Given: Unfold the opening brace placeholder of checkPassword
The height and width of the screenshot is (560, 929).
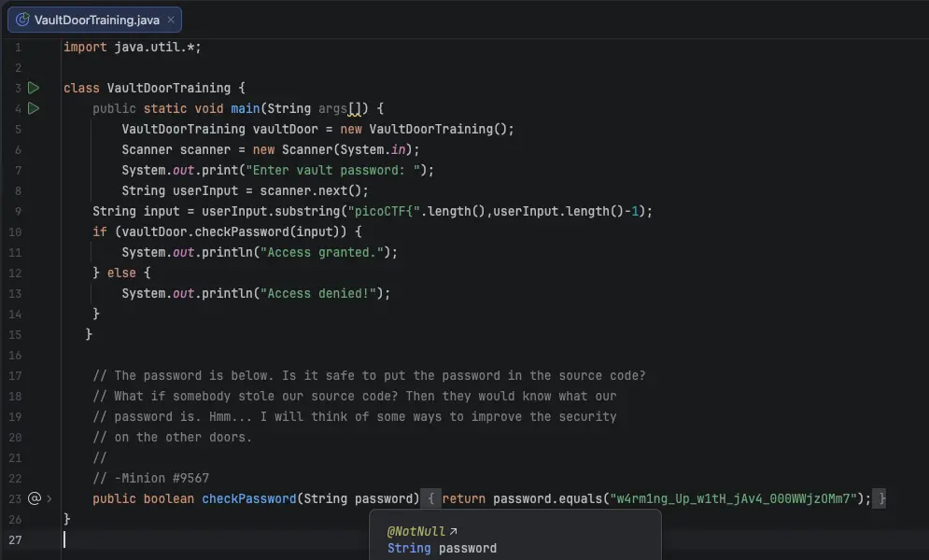Looking at the screenshot, I should click(x=431, y=498).
